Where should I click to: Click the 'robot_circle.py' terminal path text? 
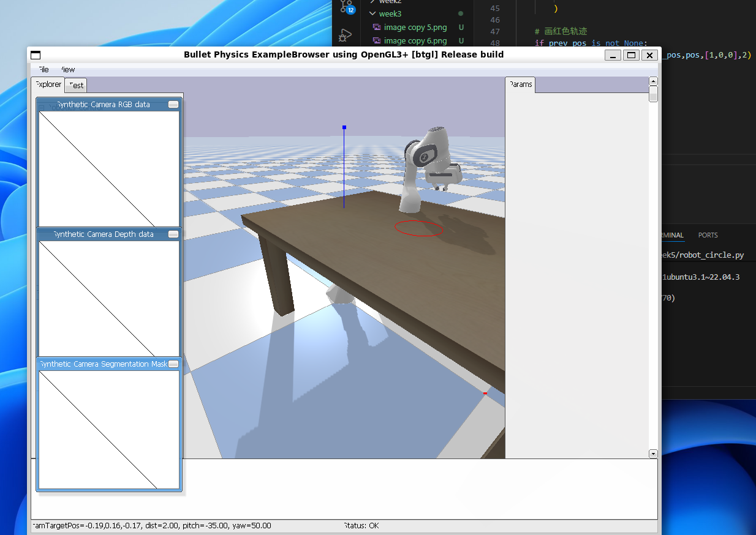click(711, 255)
